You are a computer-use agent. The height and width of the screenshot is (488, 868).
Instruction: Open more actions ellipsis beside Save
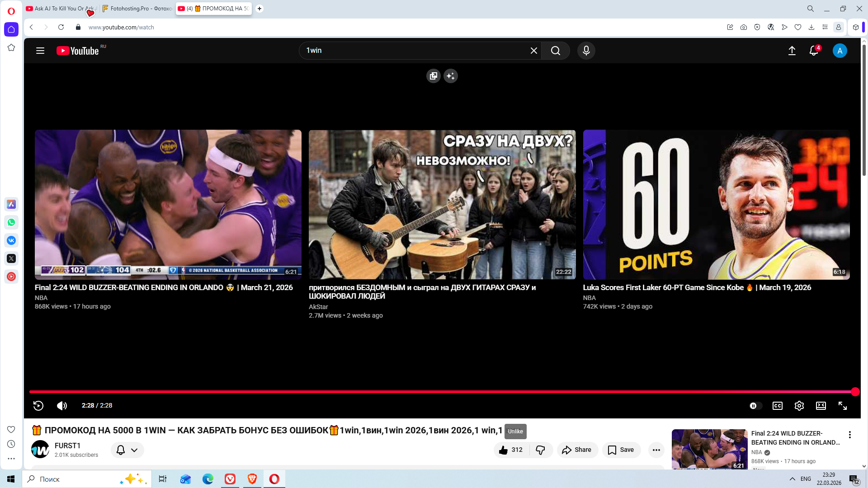pos(656,450)
